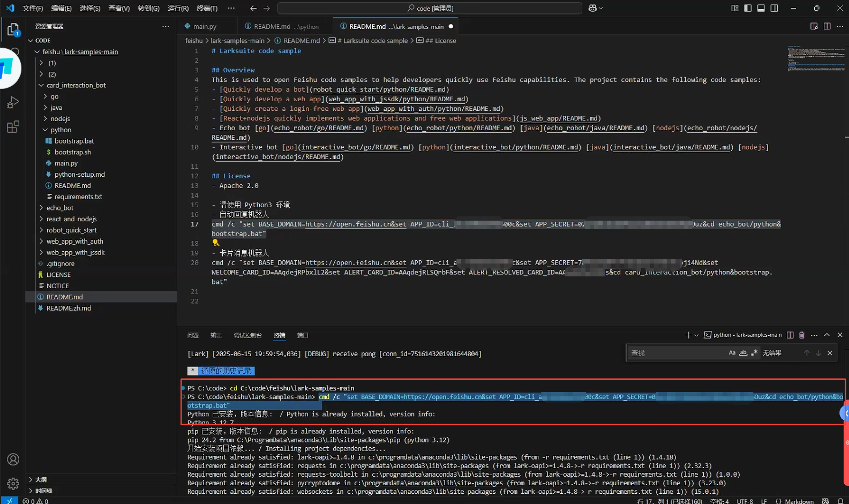The width and height of the screenshot is (849, 504).
Task: Open the Explorer view in activity bar
Action: coord(13,29)
